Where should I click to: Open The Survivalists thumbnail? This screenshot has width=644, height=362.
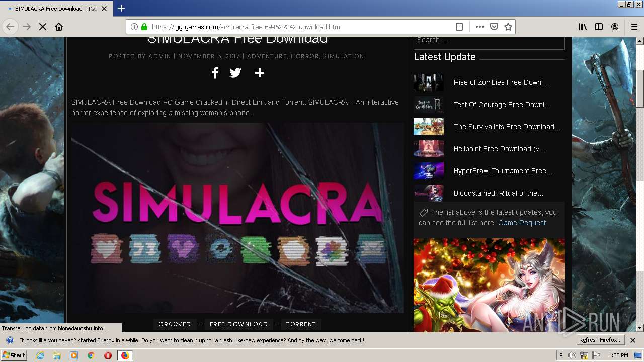(x=429, y=127)
